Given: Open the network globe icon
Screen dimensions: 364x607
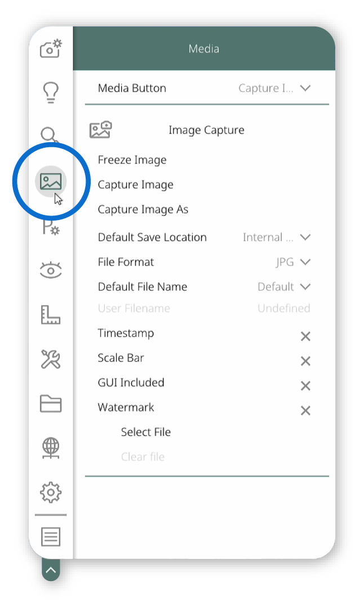Looking at the screenshot, I should (x=51, y=448).
